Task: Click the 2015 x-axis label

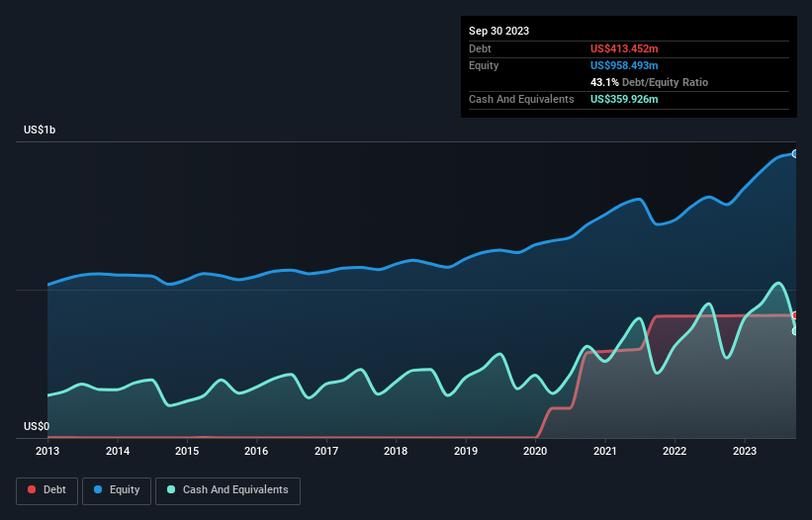Action: [x=187, y=451]
